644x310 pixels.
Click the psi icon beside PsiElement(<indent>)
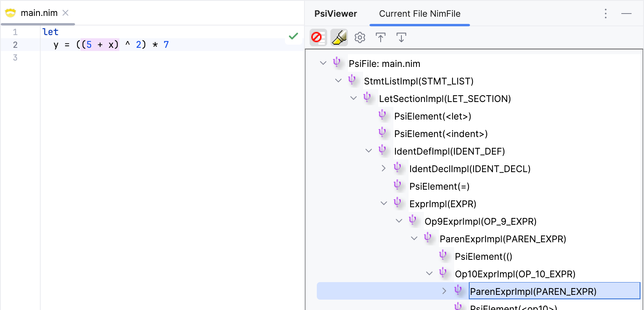point(382,132)
